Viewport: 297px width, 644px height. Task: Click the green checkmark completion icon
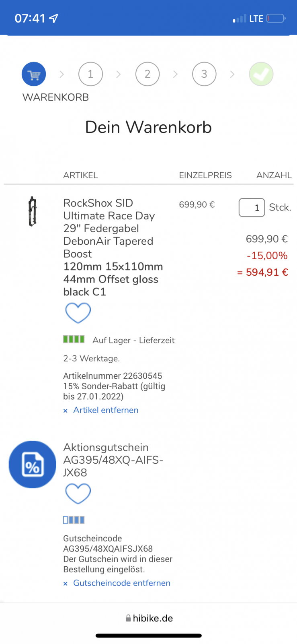261,74
